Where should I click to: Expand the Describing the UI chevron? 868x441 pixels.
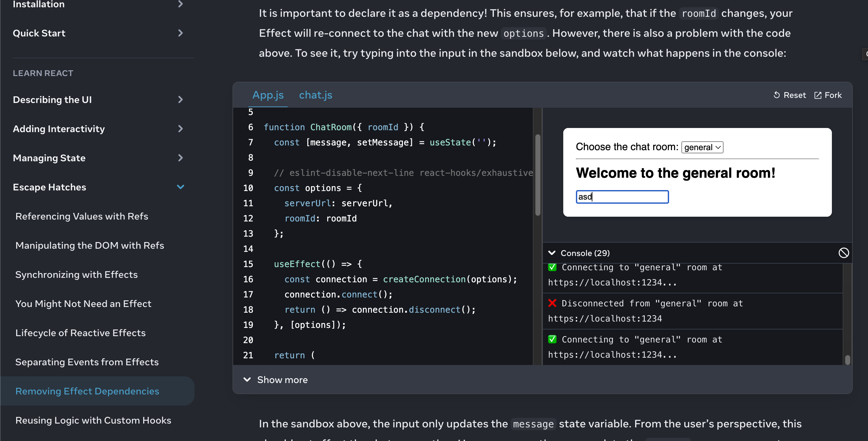point(180,99)
